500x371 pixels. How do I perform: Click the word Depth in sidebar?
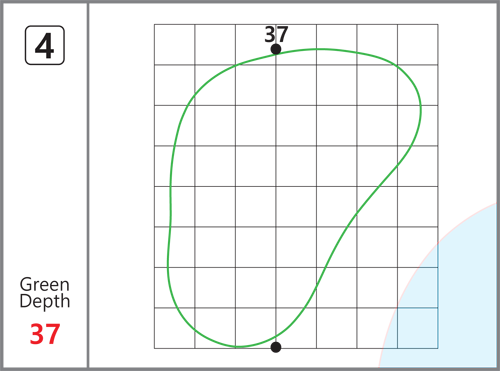coord(45,301)
